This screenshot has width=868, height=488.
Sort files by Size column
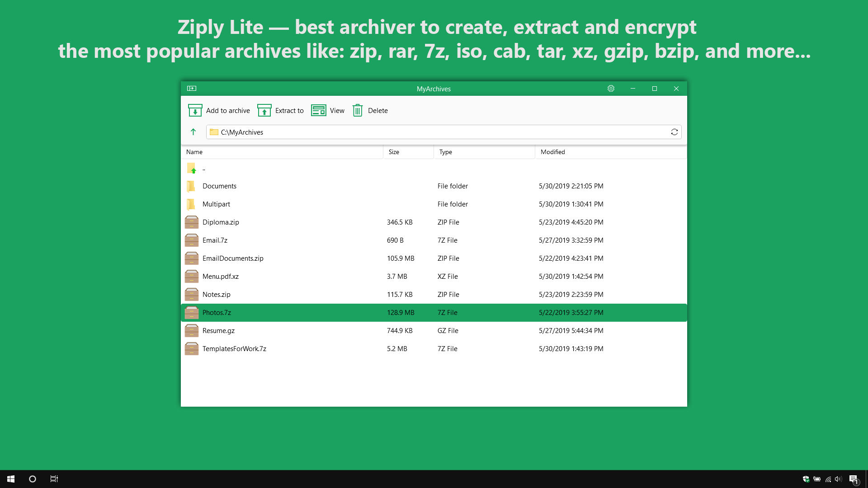tap(394, 152)
